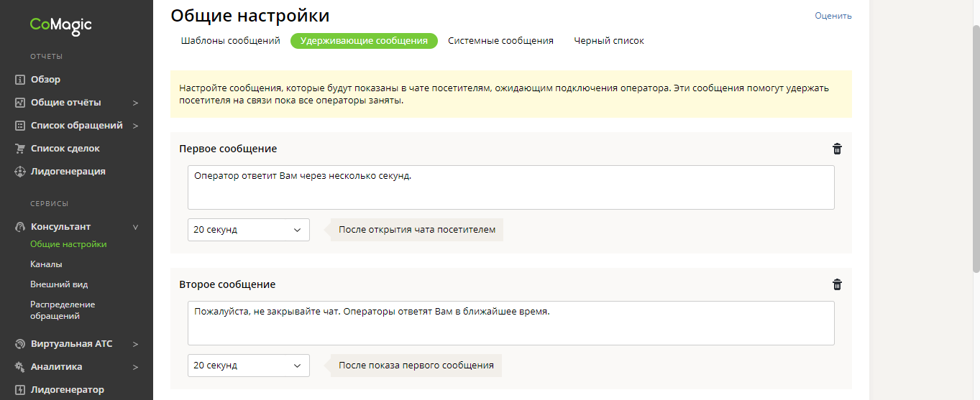The height and width of the screenshot is (400, 980).
Task: Open the Системные сообщения tab
Action: click(500, 41)
